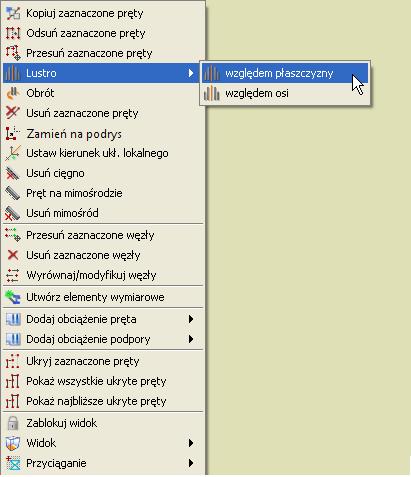Viewport: 411px width, 477px height.
Task: Click the Pręt na mimośrodzie icon
Action: [x=13, y=193]
